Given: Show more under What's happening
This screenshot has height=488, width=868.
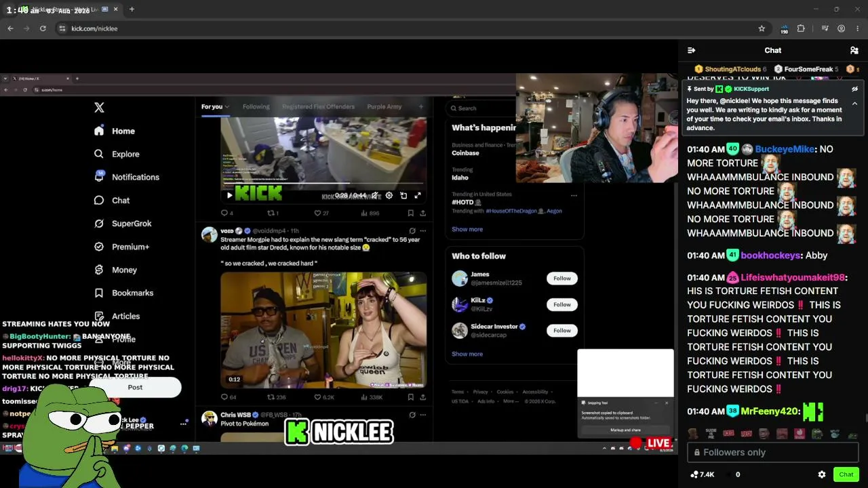Looking at the screenshot, I should 467,229.
